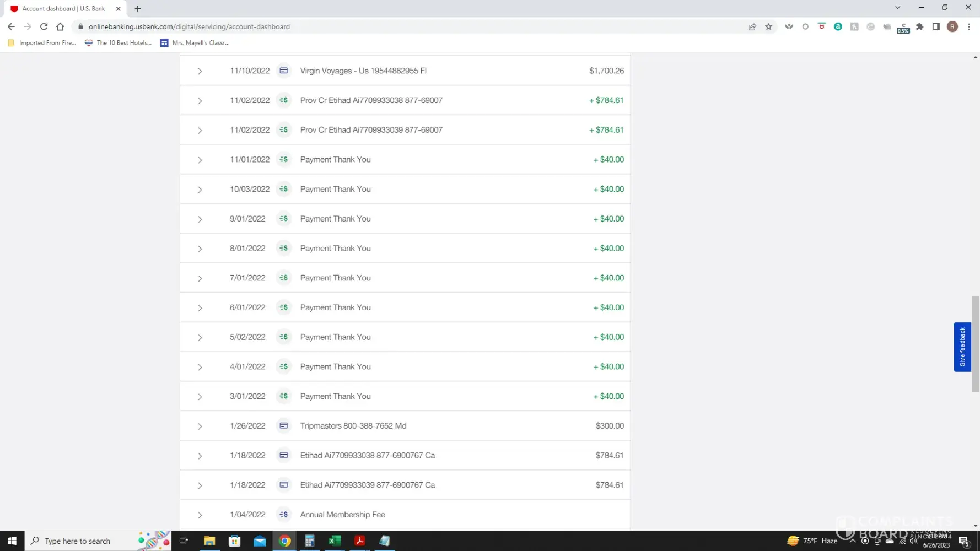Bookmark this page with the star icon

click(x=768, y=26)
